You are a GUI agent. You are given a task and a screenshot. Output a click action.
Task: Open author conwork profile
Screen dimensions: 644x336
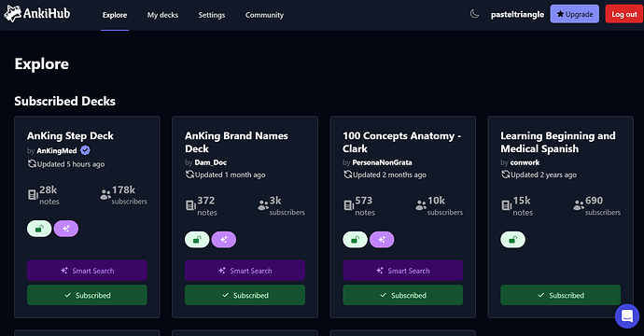pyautogui.click(x=525, y=162)
